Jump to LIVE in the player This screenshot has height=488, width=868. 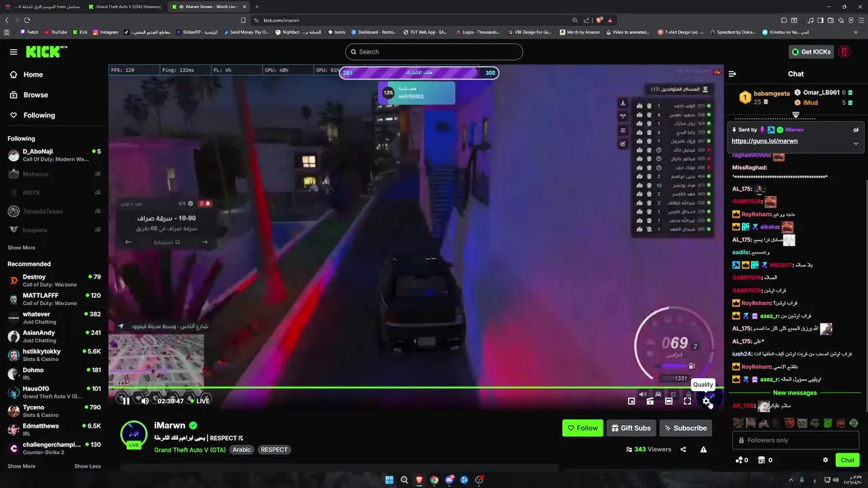199,401
